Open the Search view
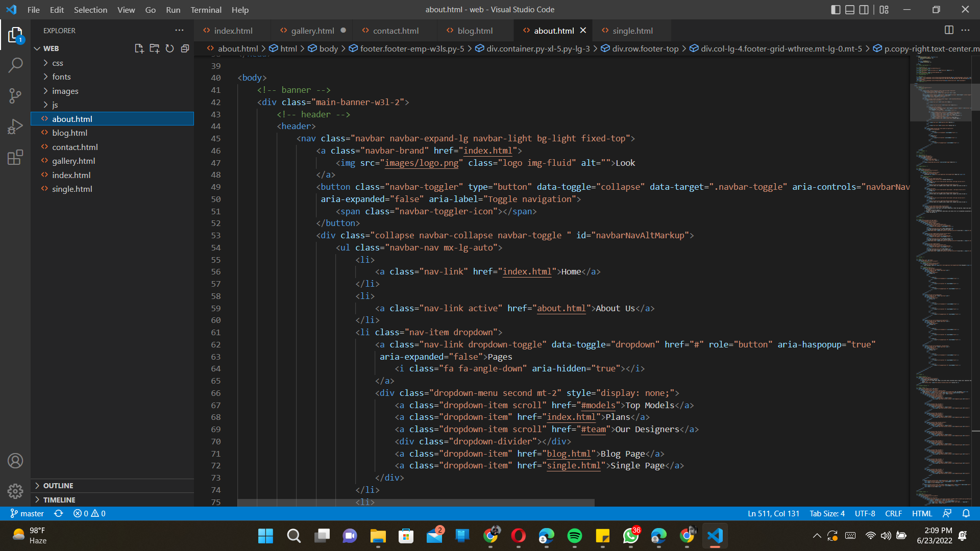This screenshot has height=551, width=980. pos(15,65)
